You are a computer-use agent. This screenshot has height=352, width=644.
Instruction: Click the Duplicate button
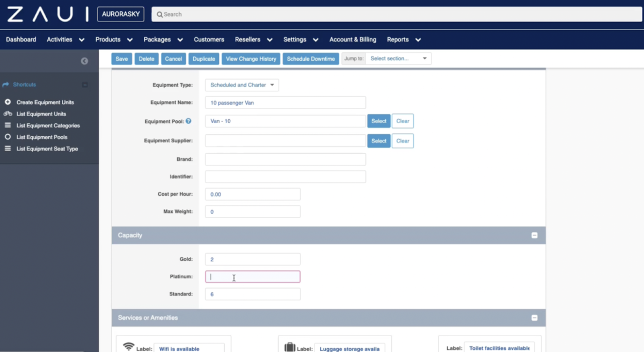[204, 59]
